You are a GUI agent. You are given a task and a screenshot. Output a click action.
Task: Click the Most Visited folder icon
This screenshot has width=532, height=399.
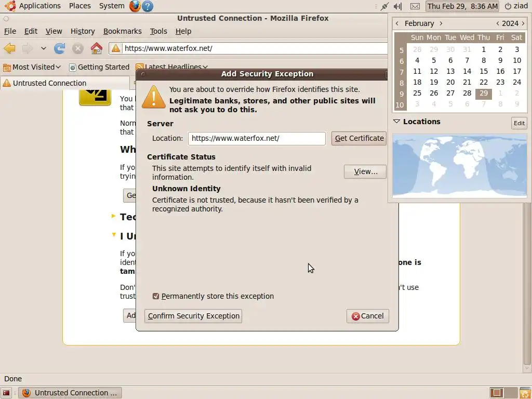point(7,68)
